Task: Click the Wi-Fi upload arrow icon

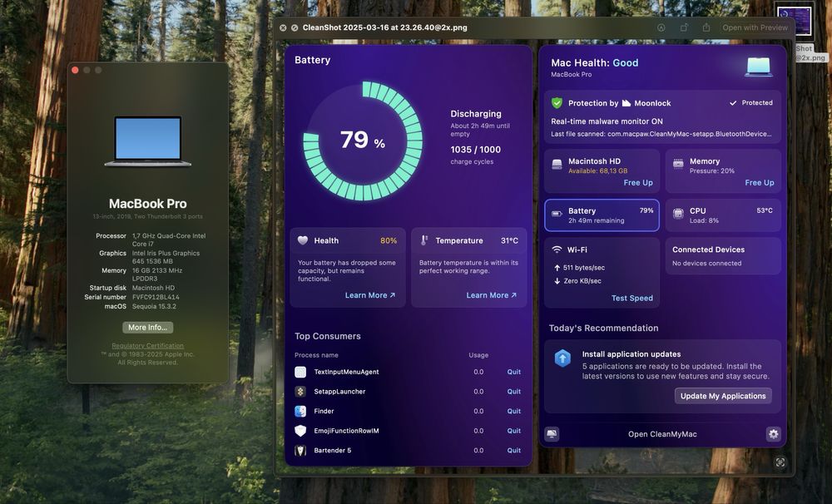Action: (557, 268)
